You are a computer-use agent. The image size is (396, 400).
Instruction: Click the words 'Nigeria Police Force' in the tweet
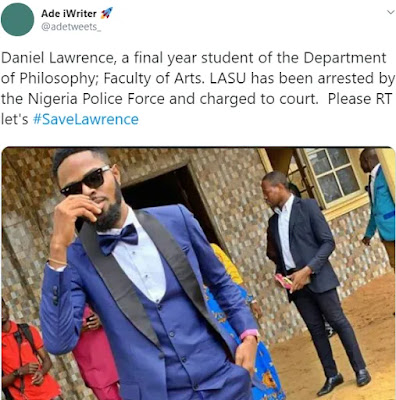coord(96,99)
